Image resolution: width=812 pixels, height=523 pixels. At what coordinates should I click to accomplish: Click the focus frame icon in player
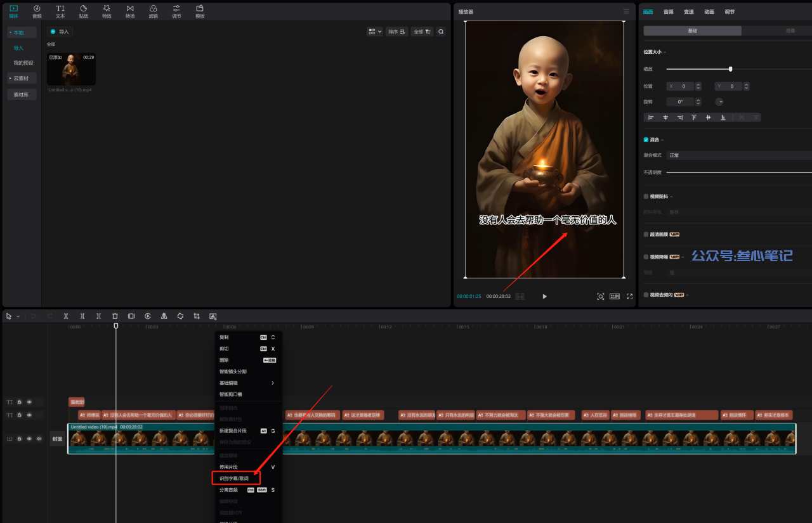click(x=601, y=296)
